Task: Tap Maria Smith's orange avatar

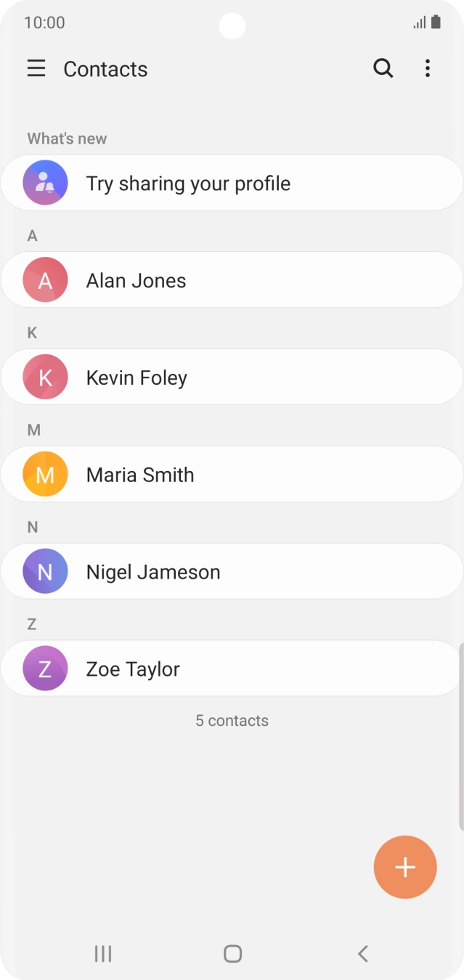Action: [x=45, y=475]
